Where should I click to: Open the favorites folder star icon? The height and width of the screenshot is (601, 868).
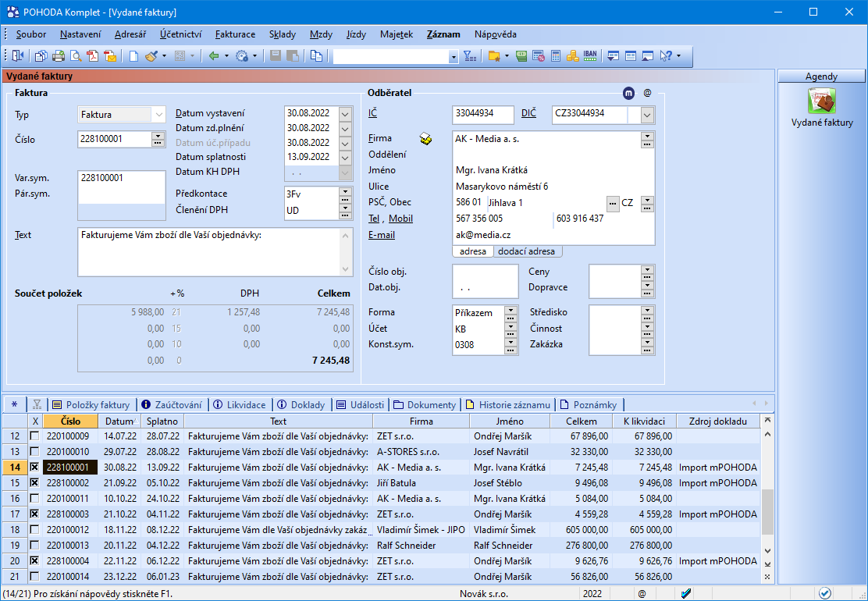tap(494, 56)
